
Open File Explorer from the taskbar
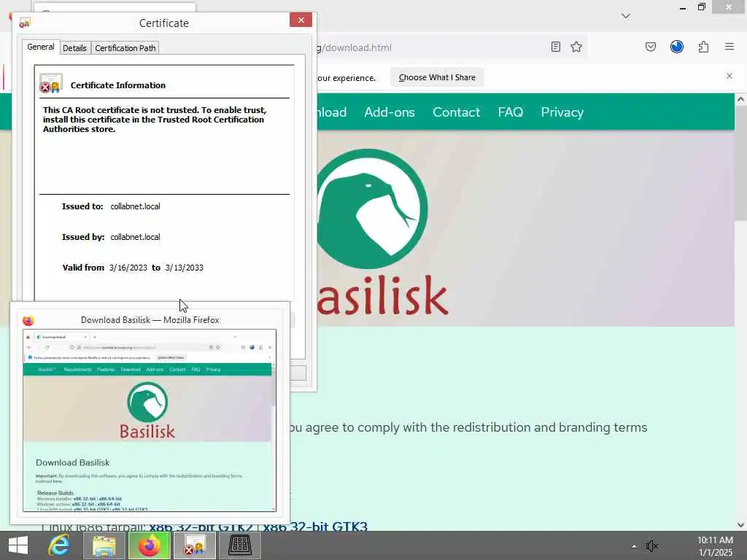click(104, 545)
